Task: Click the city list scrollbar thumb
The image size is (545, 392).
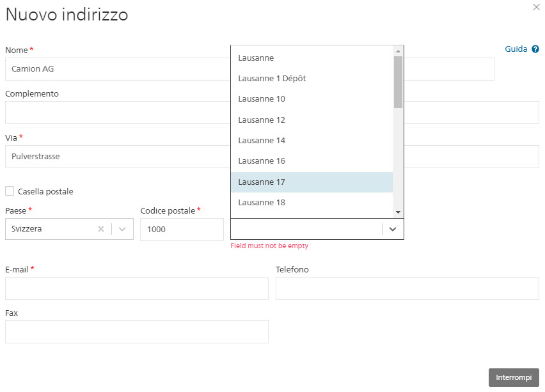Action: (399, 82)
